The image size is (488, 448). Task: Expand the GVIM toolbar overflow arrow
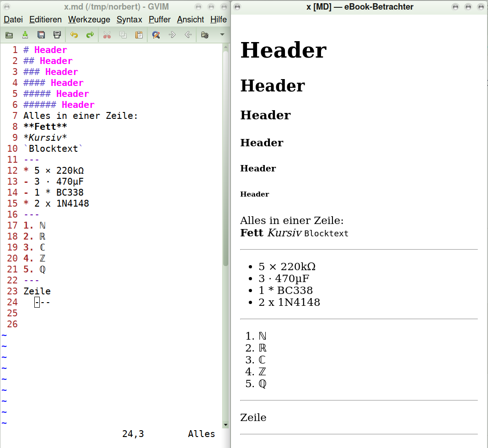(x=222, y=35)
